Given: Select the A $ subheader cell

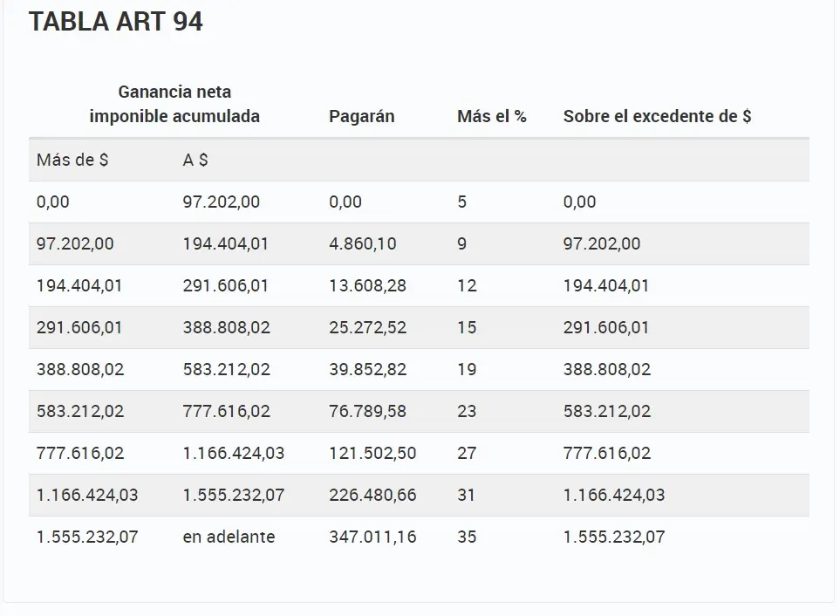Looking at the screenshot, I should pos(195,160).
